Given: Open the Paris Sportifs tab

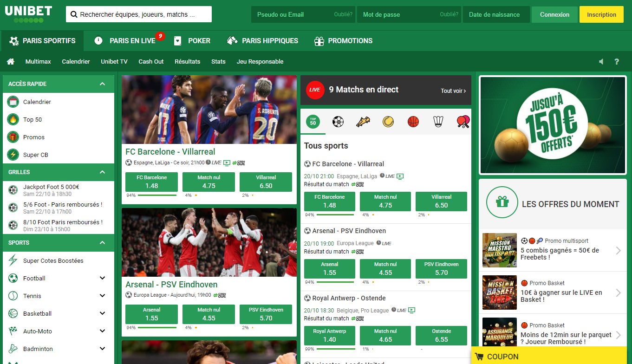Looking at the screenshot, I should tap(42, 41).
